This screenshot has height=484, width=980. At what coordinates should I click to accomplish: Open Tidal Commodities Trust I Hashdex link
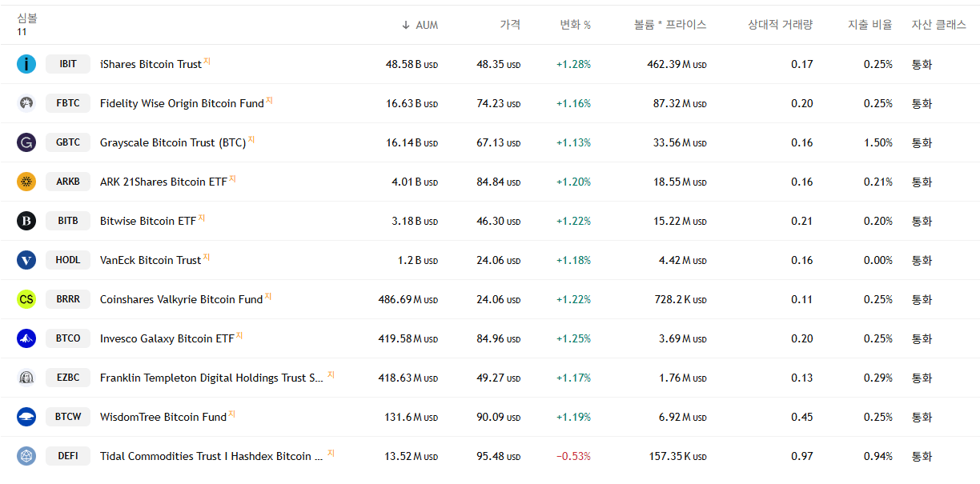[212, 456]
